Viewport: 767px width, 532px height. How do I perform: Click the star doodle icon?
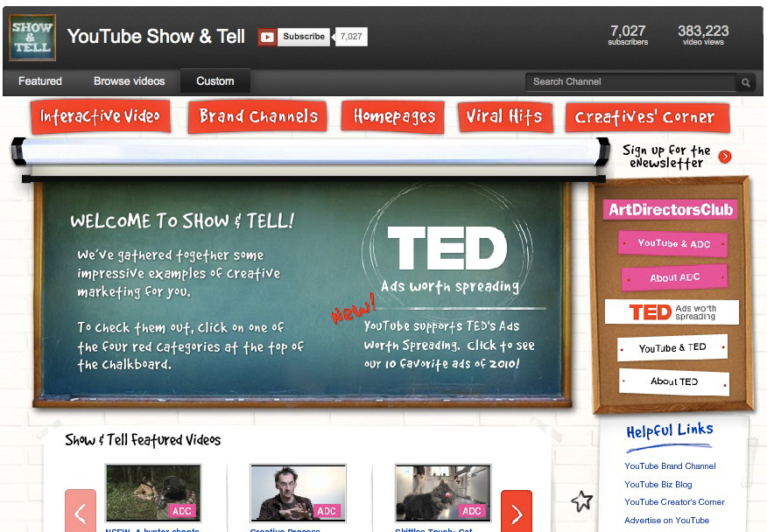[582, 500]
